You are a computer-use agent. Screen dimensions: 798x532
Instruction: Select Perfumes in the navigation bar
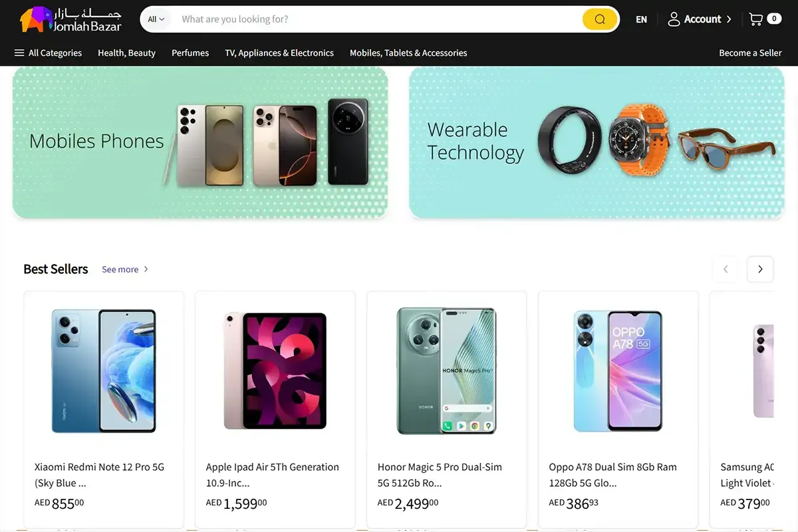point(190,53)
